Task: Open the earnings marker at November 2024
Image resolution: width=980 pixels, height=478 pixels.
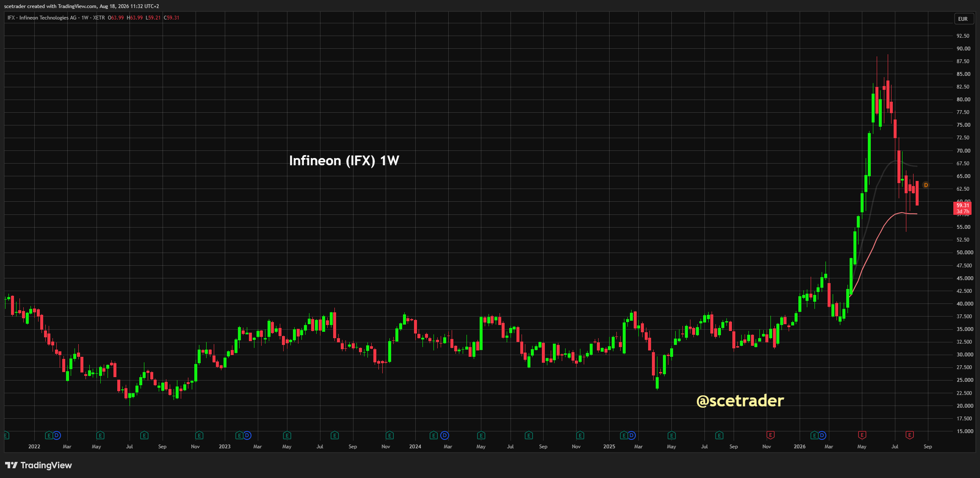Action: (580, 435)
